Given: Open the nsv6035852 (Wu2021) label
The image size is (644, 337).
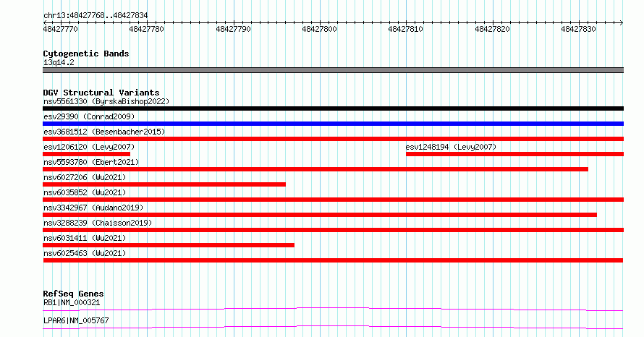Looking at the screenshot, I should tap(85, 192).
